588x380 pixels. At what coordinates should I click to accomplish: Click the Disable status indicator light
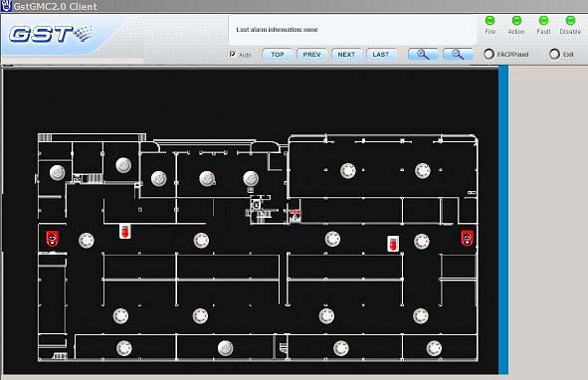coord(570,20)
